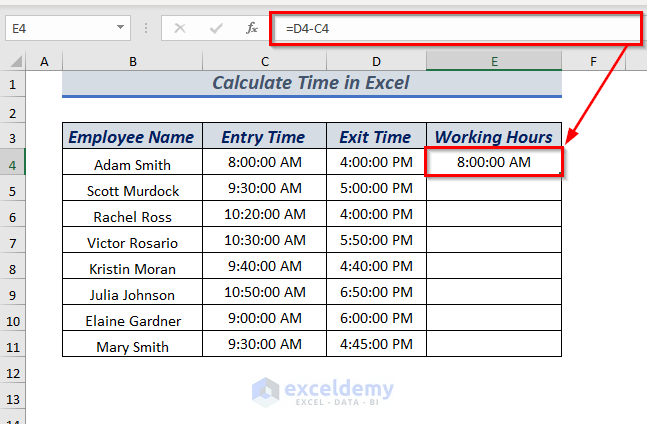Select exit time 4:45:00 PM
Screen dimensions: 647x424
376,344
